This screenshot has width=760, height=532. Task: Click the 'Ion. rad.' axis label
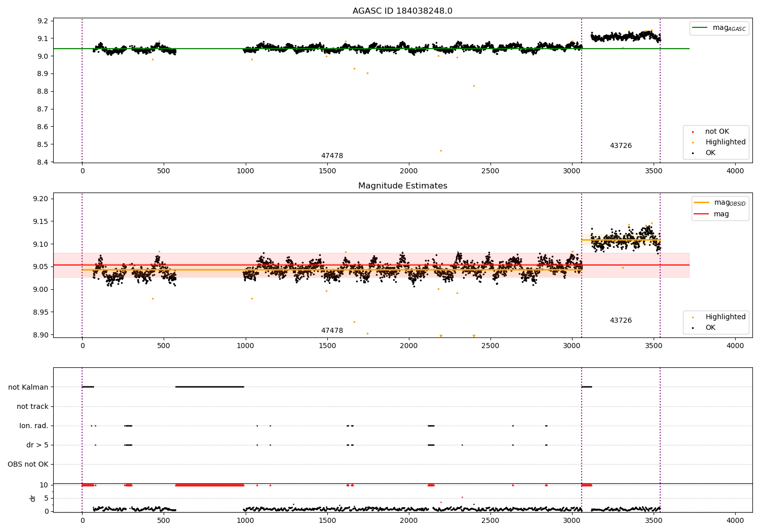pos(34,426)
